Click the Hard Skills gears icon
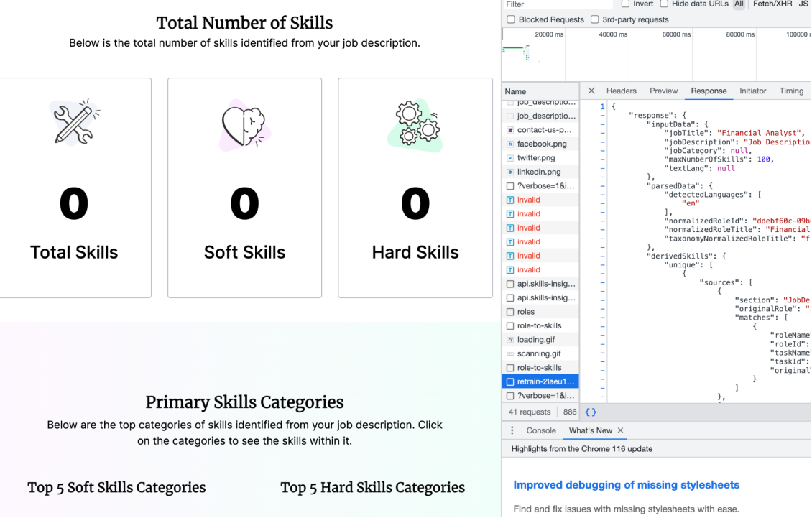812x518 pixels. coord(416,124)
